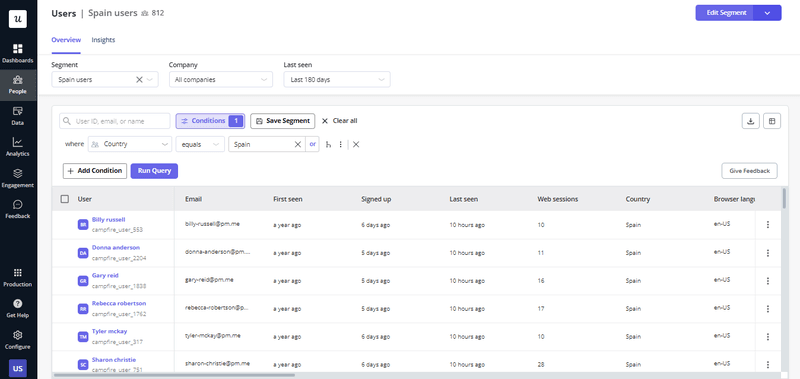This screenshot has height=379, width=800.
Task: Expand the Segment dropdown
Action: [149, 80]
